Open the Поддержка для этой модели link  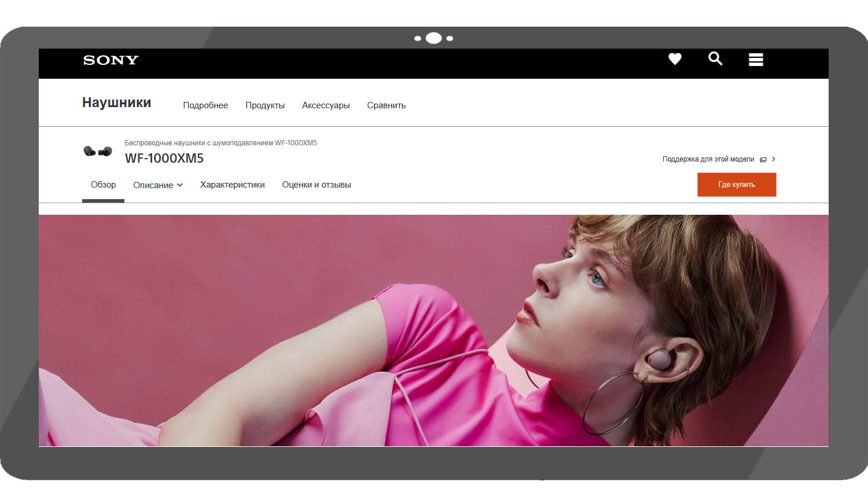708,159
